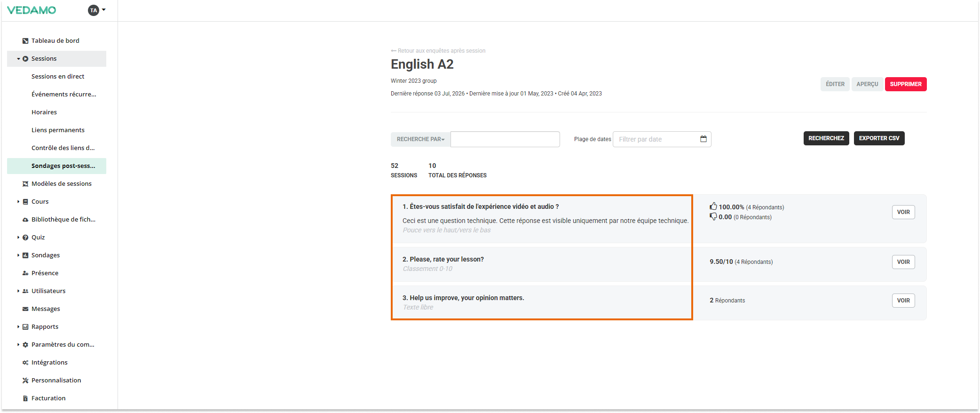
Task: Click the Bibliothèque de fichiers cloud icon
Action: tap(25, 220)
